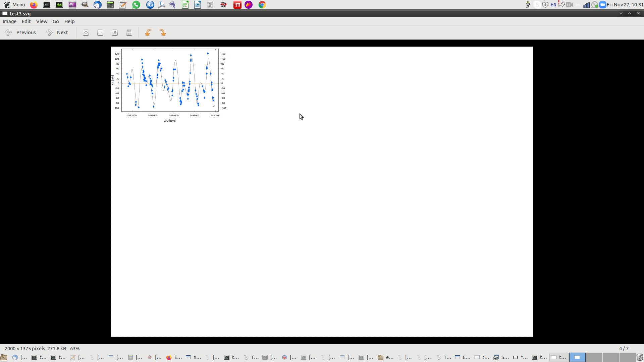Screen dimensions: 644x362
Task: Open Google Chrome from the top panel
Action: [x=262, y=5]
